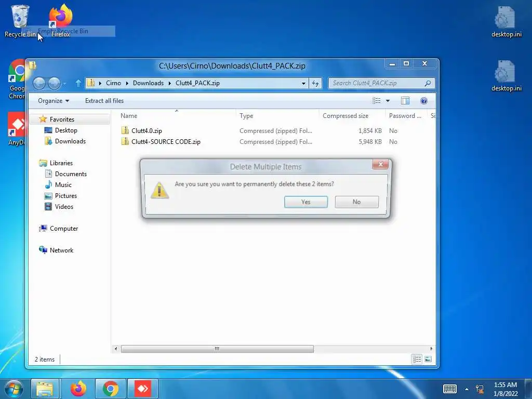Click the Google Chrome desktop shortcut
The image size is (532, 399).
(x=17, y=79)
